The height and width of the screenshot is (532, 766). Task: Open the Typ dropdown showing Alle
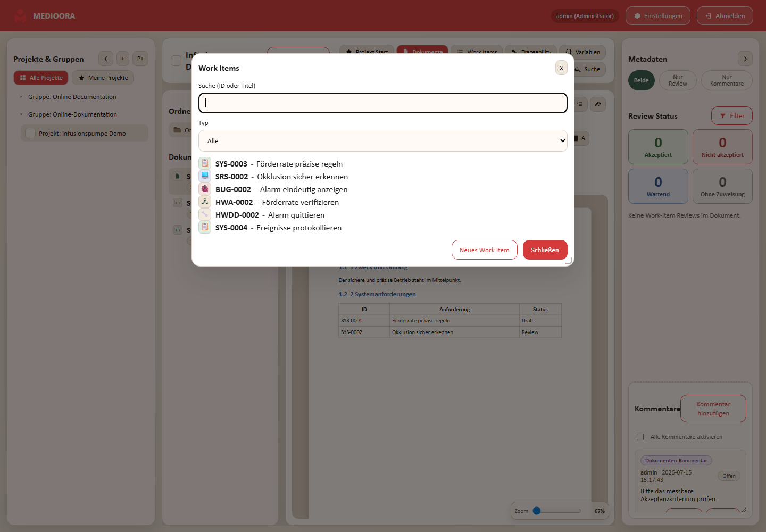pos(383,141)
